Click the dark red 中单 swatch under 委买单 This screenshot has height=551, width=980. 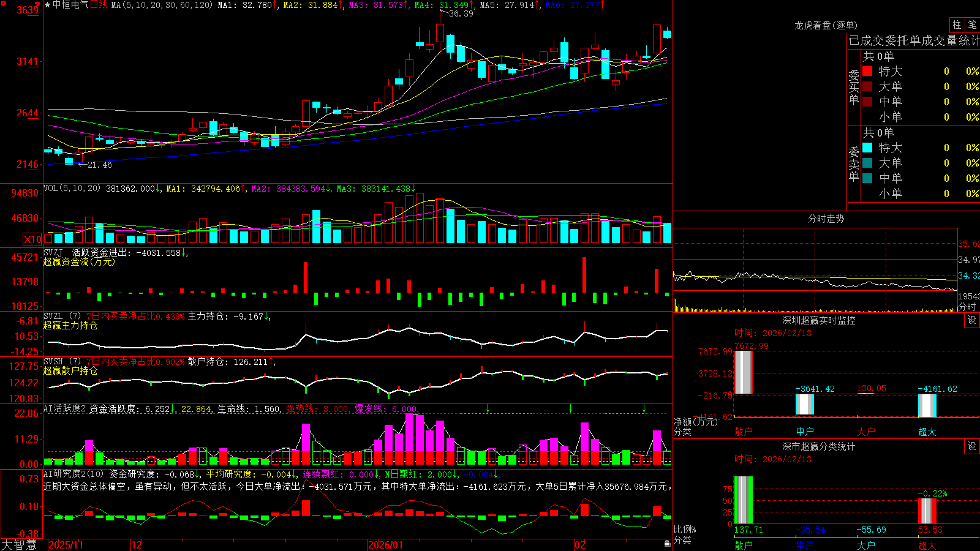click(x=867, y=102)
